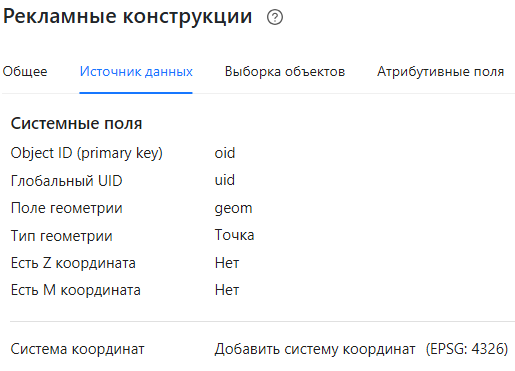Click the M coordinate Нет value
Image resolution: width=515 pixels, height=371 pixels.
click(227, 290)
